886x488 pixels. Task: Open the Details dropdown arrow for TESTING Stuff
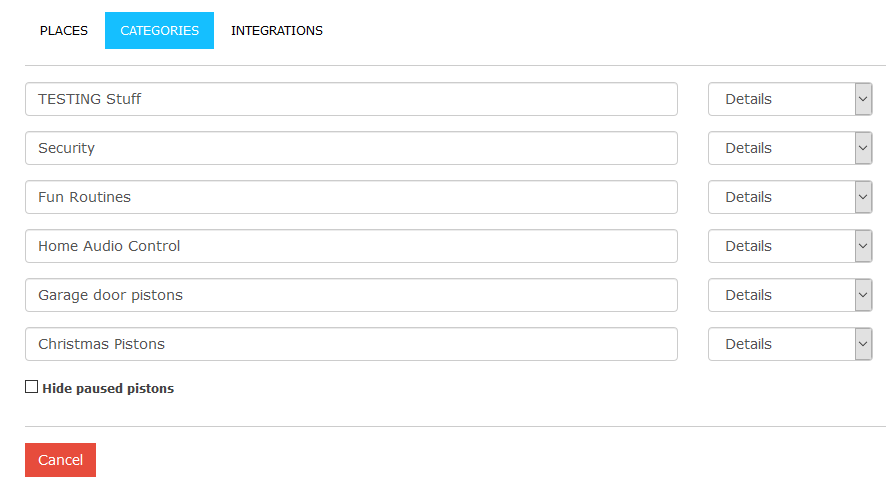[x=863, y=99]
